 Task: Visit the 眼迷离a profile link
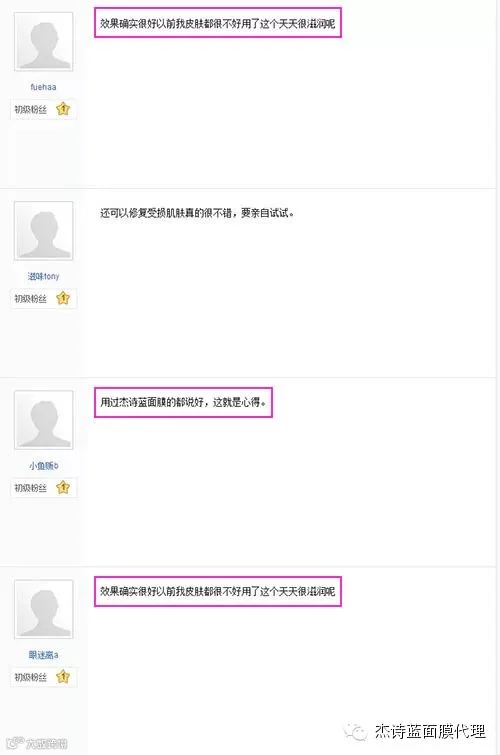pos(43,655)
